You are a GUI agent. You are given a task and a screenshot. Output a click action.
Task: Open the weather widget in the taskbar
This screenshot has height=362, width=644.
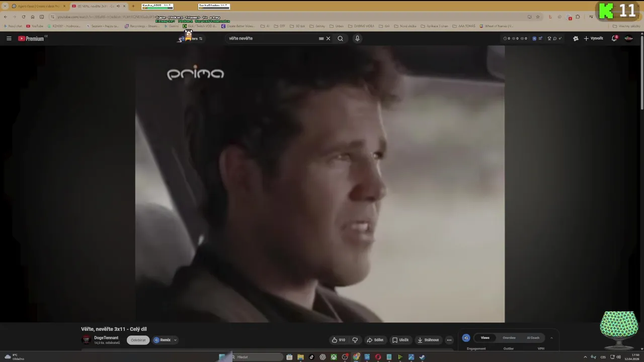[x=14, y=357]
